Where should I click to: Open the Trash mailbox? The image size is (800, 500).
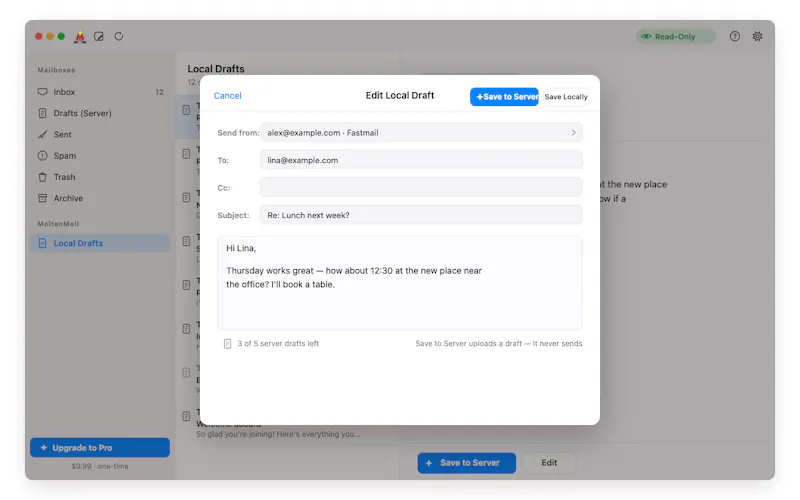coord(100,177)
